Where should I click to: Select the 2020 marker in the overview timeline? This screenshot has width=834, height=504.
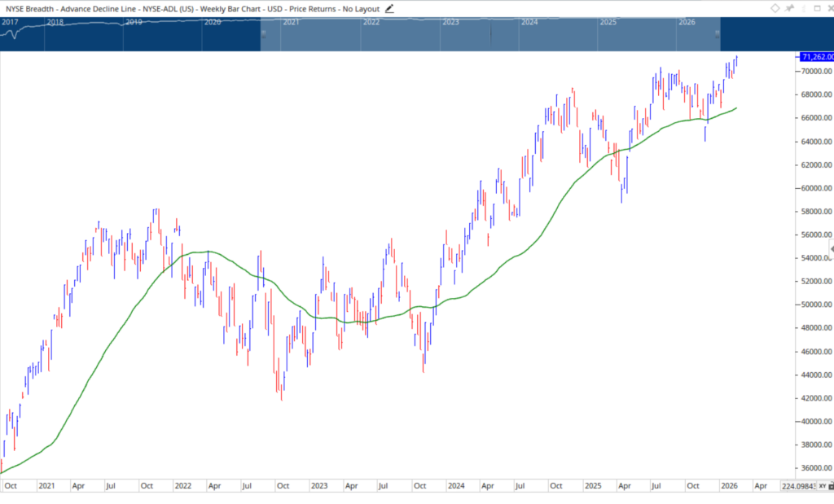(x=212, y=23)
